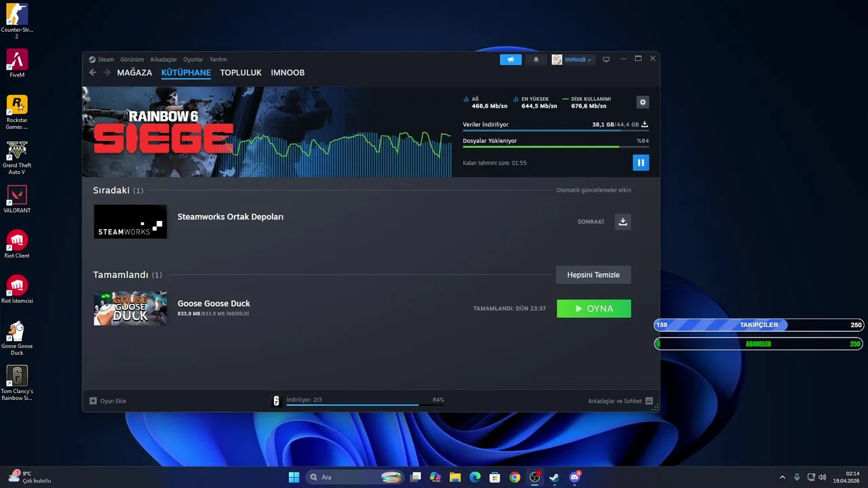Open the notifications bell
This screenshot has width=868, height=488.
(x=536, y=60)
